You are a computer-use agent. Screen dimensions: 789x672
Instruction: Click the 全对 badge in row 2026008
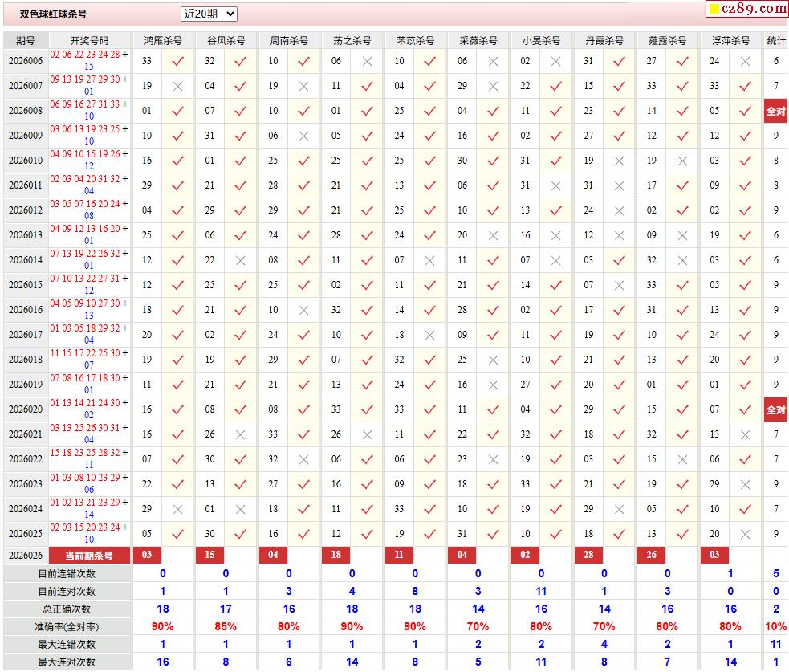775,111
